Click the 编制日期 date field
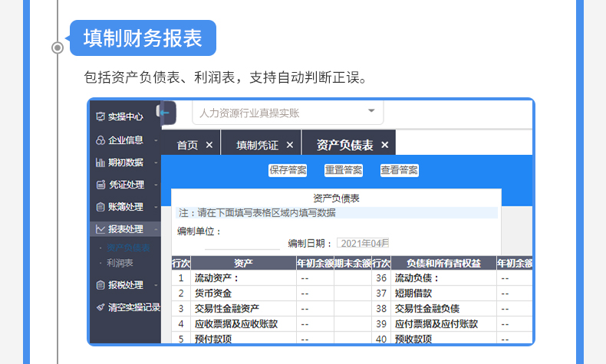Image resolution: width=606 pixels, height=364 pixels. [x=363, y=243]
